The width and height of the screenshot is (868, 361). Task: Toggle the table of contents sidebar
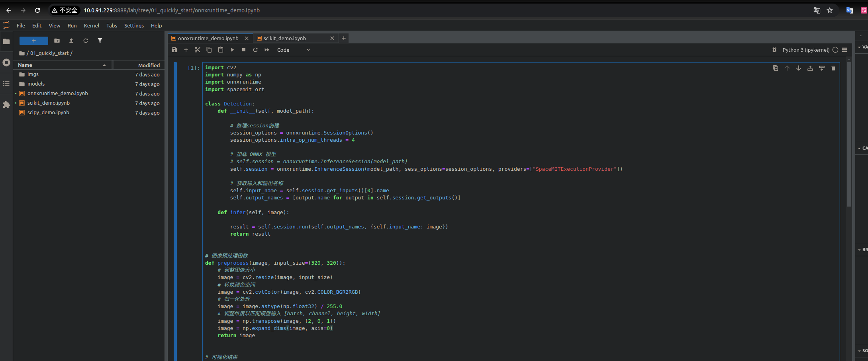click(6, 84)
